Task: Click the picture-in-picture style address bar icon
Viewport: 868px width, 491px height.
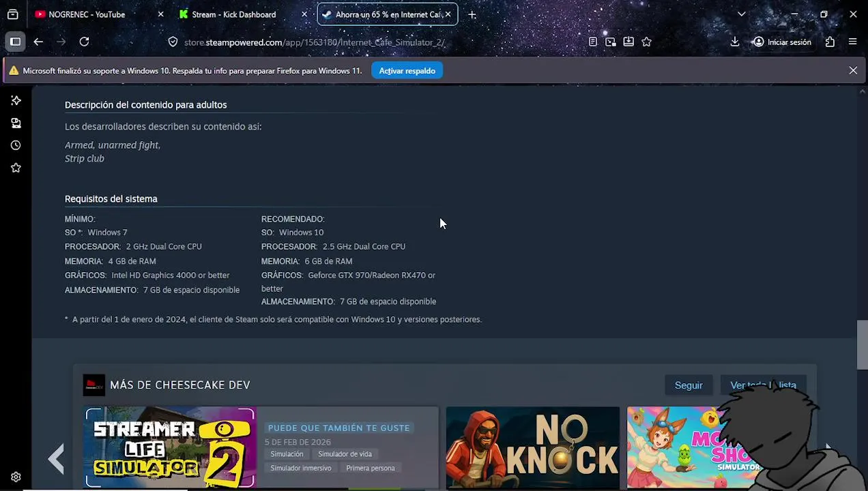Action: [611, 42]
